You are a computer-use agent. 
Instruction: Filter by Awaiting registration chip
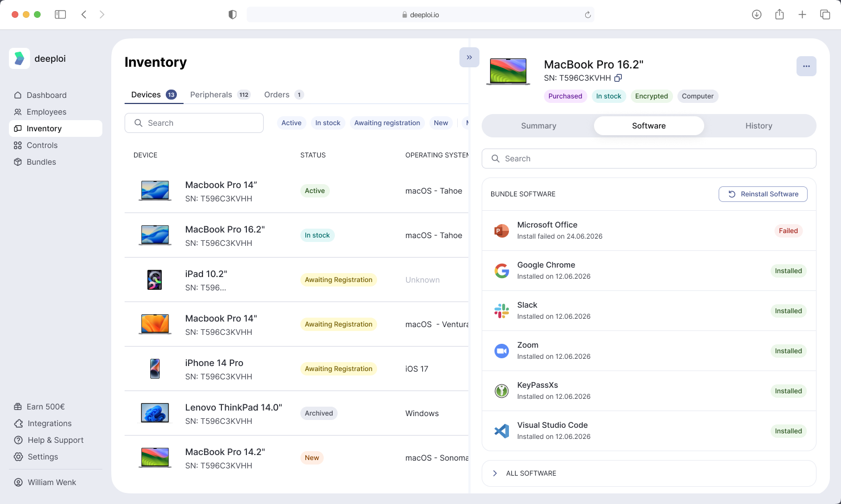[387, 123]
